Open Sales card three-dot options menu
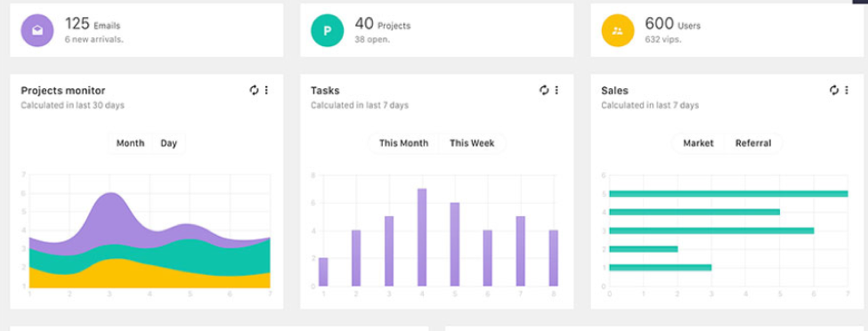This screenshot has height=331, width=868. click(x=847, y=90)
